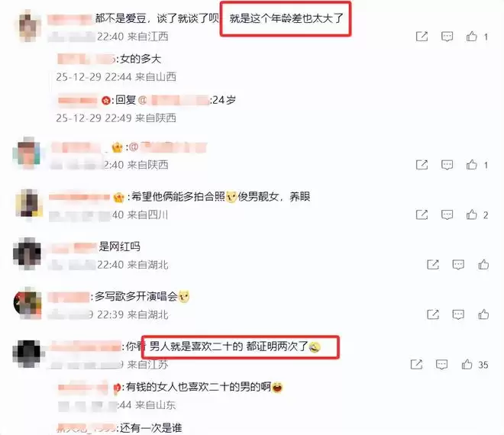Viewport: 504px width, 435px height.
Task: Share the 江西 comment about 年龄差
Action: pyautogui.click(x=422, y=37)
